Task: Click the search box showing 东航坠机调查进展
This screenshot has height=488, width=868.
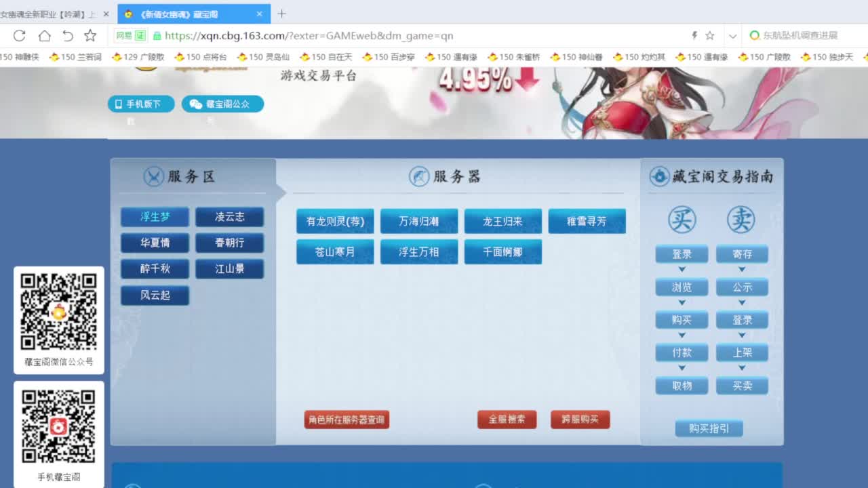Action: coord(806,35)
